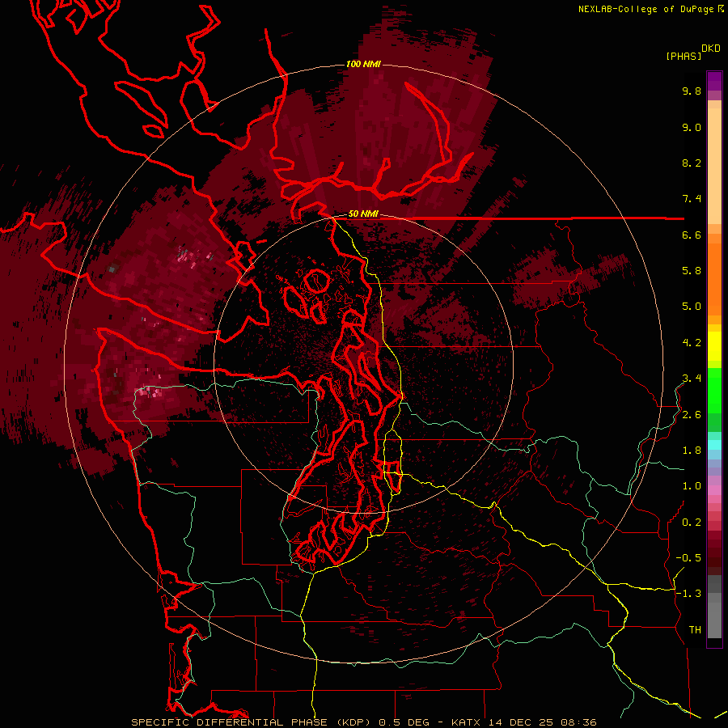The width and height of the screenshot is (728, 728).
Task: Click the cyan segment of color bar
Action: tap(714, 445)
